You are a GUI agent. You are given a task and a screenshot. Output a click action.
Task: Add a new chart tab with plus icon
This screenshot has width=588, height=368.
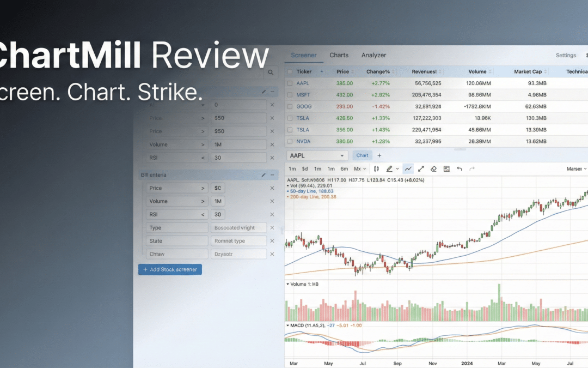click(379, 155)
